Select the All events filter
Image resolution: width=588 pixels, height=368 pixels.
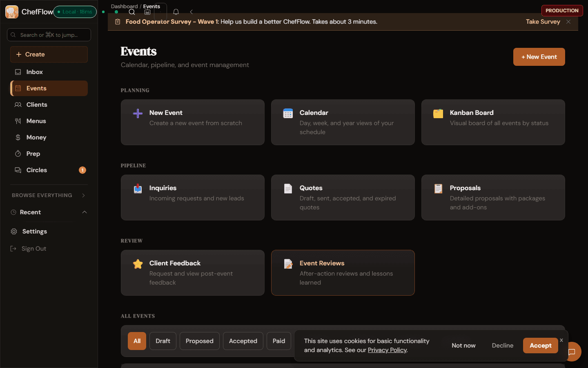tap(137, 341)
